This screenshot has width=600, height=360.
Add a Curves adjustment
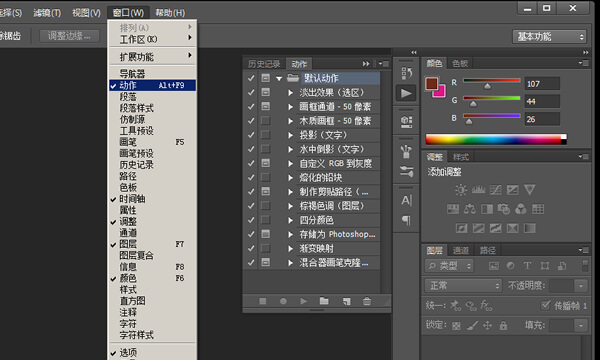coord(496,190)
